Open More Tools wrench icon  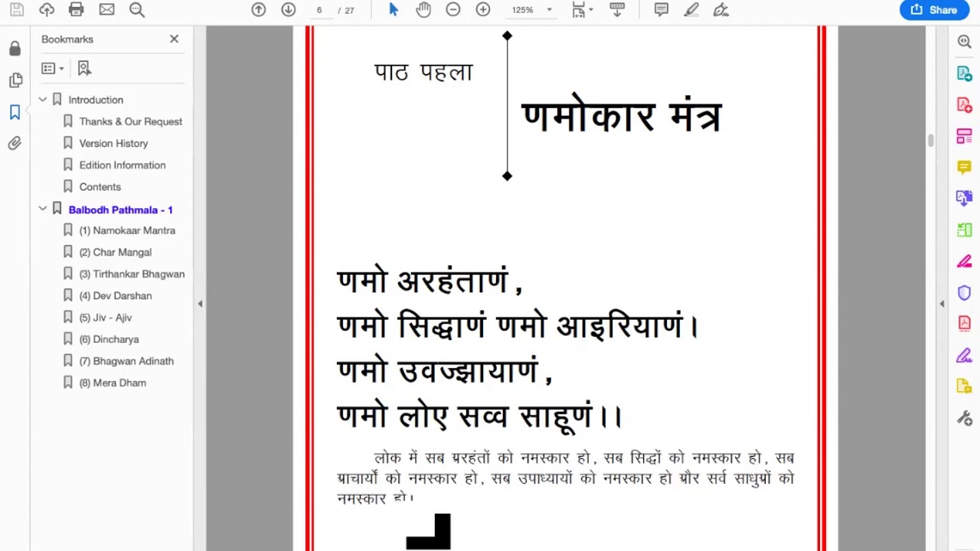coord(964,419)
